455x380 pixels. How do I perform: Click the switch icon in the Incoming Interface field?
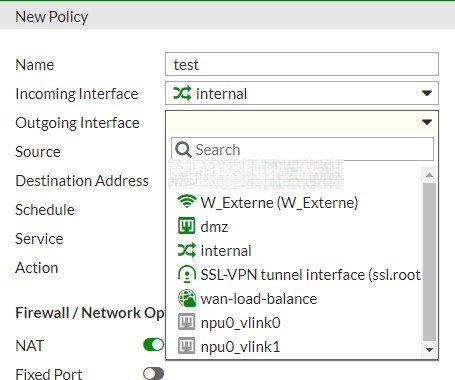[182, 93]
